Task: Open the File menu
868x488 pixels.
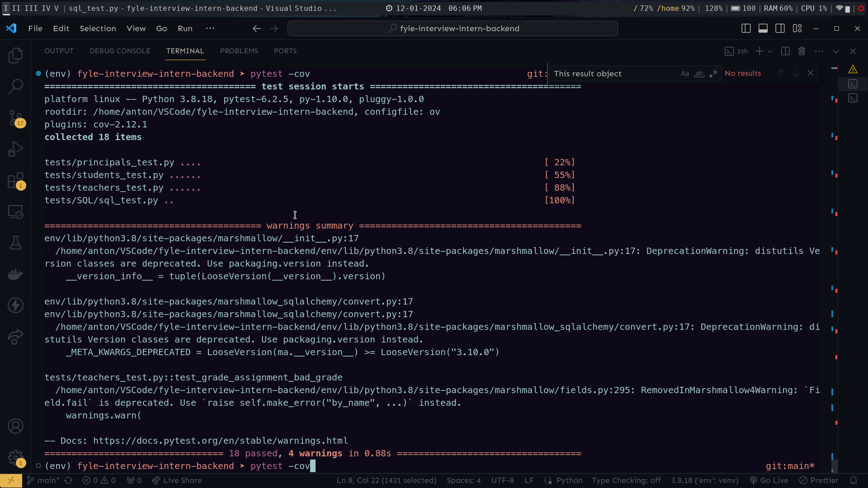Action: coord(35,28)
